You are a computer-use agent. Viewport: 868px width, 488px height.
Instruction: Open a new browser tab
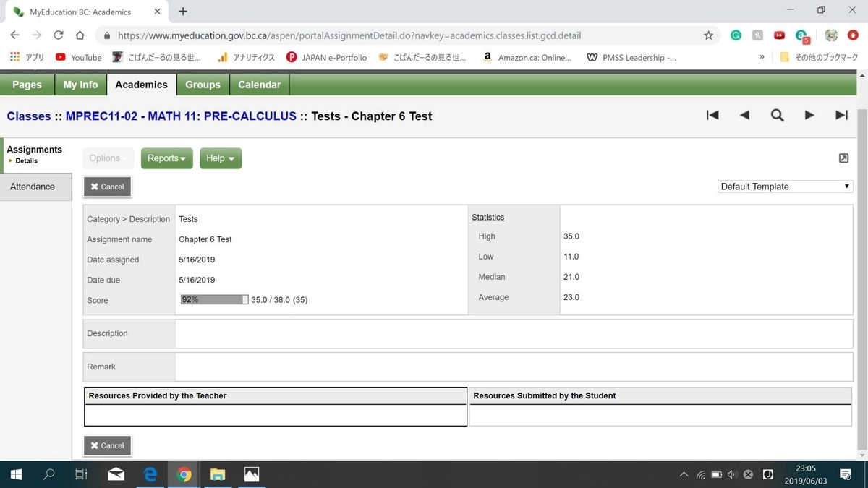[x=183, y=12]
